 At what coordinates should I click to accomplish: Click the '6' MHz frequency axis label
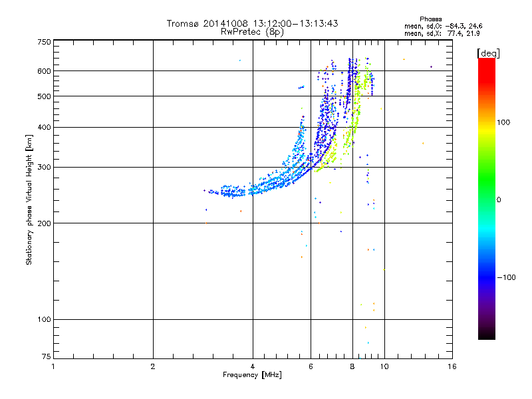click(311, 366)
